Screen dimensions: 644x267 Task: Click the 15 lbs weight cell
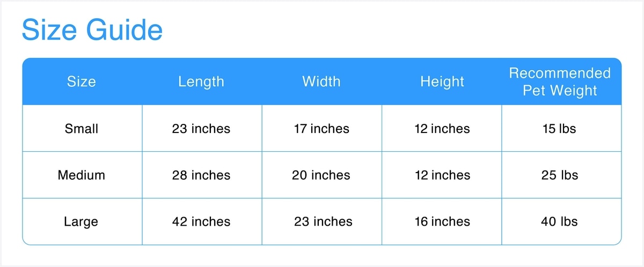tap(560, 129)
